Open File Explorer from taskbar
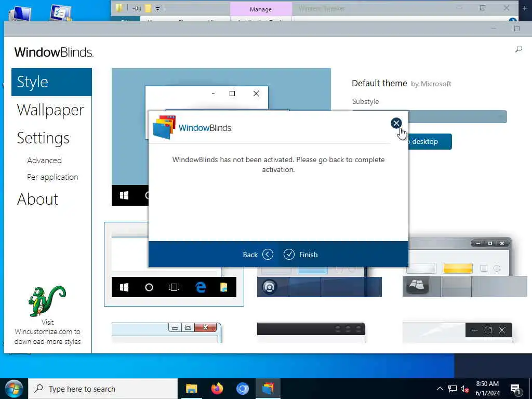 [191, 389]
